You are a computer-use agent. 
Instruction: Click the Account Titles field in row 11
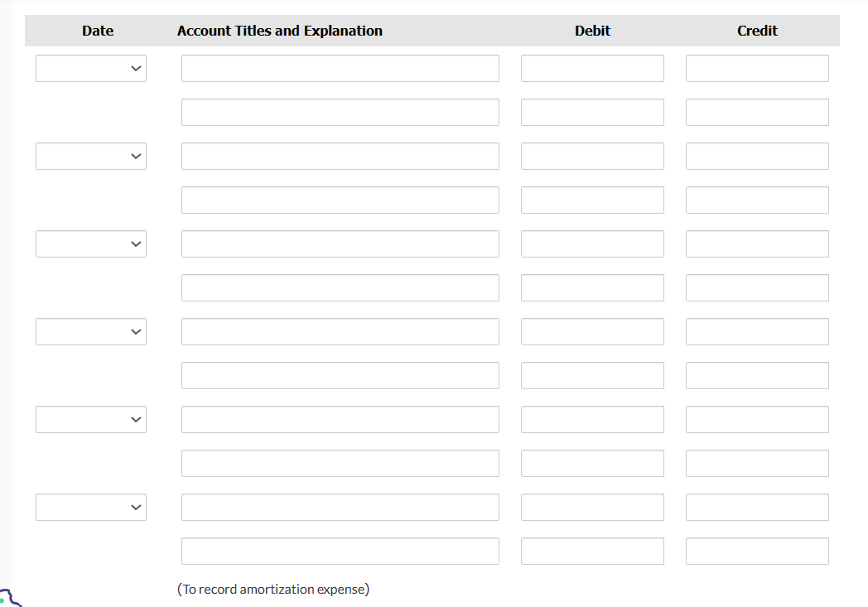340,508
